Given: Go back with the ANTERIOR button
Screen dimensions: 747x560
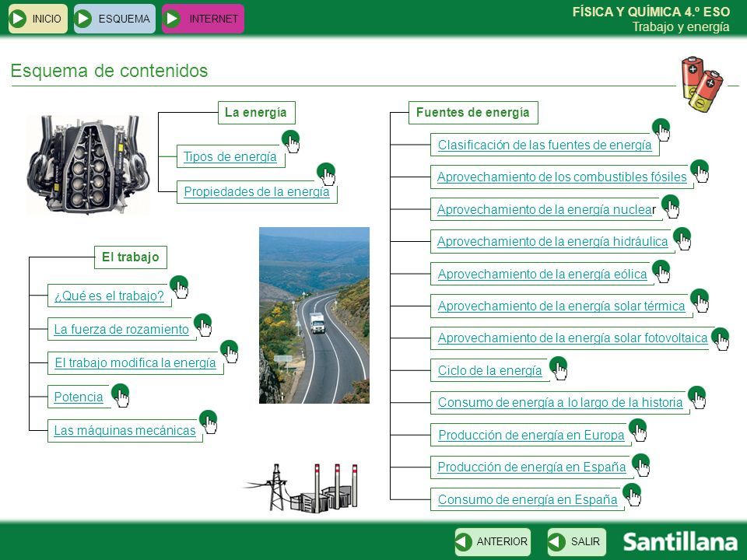Looking at the screenshot, I should (493, 542).
